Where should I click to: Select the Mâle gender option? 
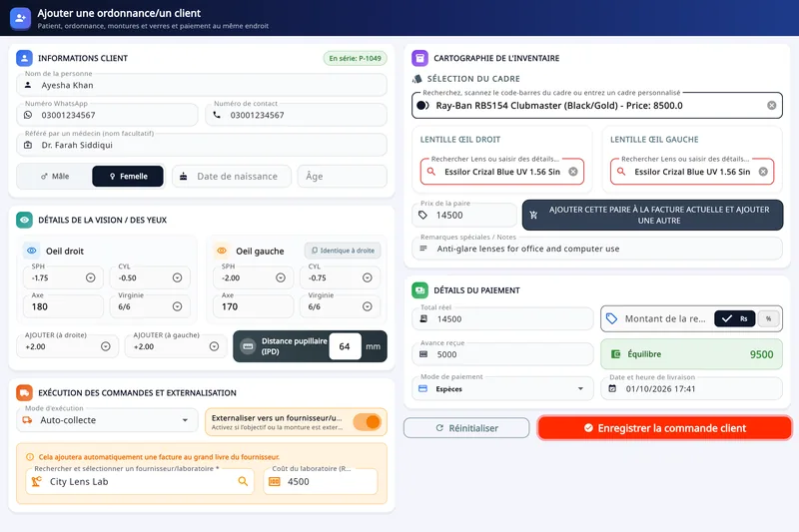55,176
